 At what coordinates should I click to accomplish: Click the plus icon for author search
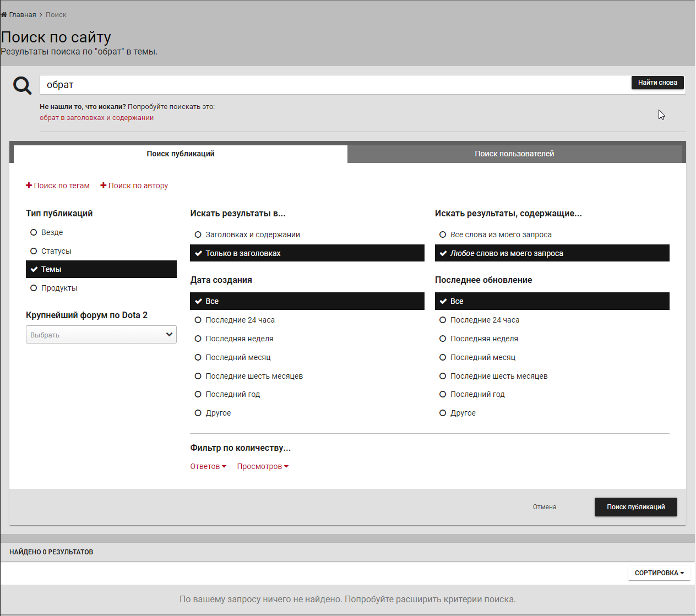click(103, 186)
